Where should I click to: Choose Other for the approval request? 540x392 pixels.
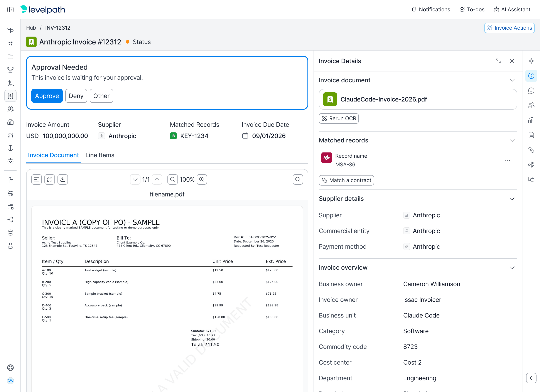(x=101, y=96)
